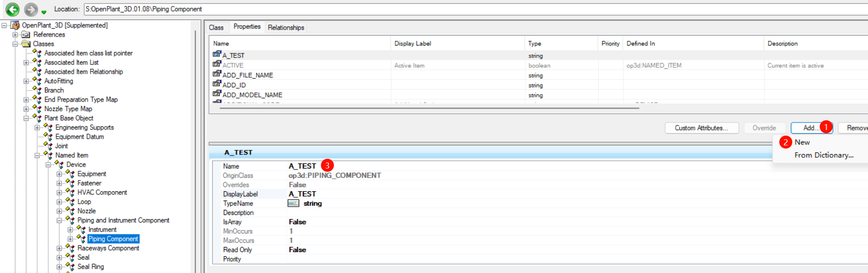The height and width of the screenshot is (273, 868).
Task: Click the Associated Item List class icon
Action: click(37, 62)
